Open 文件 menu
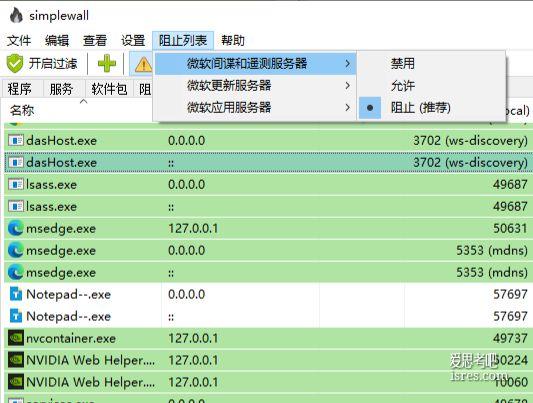Viewport: 533px width, 403px height. [x=19, y=41]
